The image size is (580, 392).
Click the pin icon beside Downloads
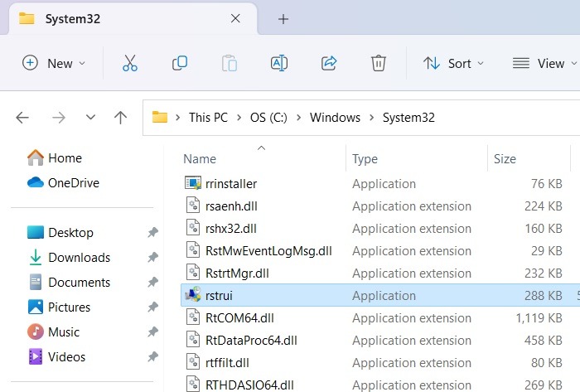(x=152, y=258)
